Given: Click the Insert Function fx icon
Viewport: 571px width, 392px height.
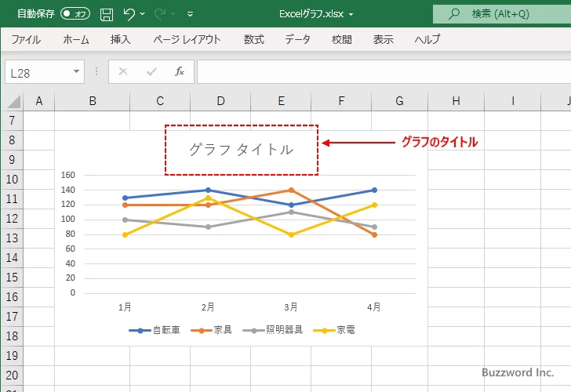Looking at the screenshot, I should coord(180,71).
